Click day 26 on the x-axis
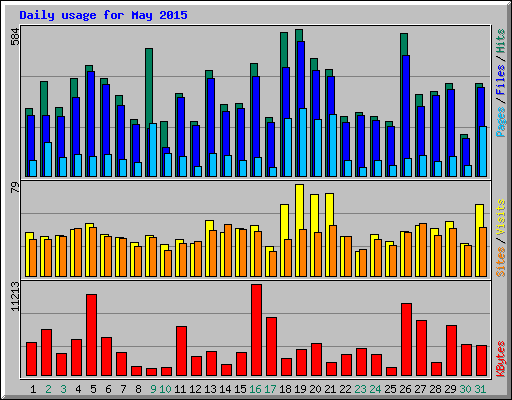The image size is (512, 400). [405, 389]
